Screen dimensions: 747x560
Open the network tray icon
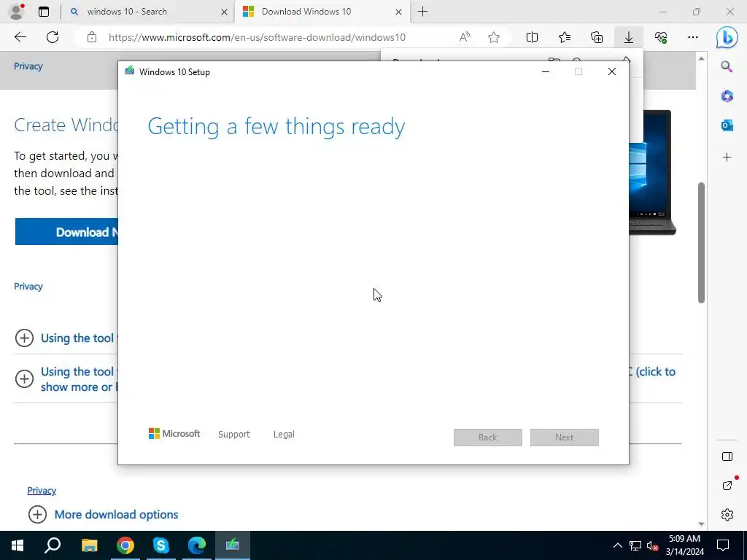point(635,545)
